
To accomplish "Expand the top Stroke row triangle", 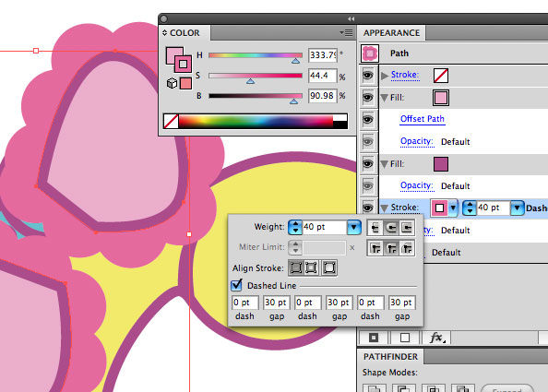I will [x=385, y=75].
